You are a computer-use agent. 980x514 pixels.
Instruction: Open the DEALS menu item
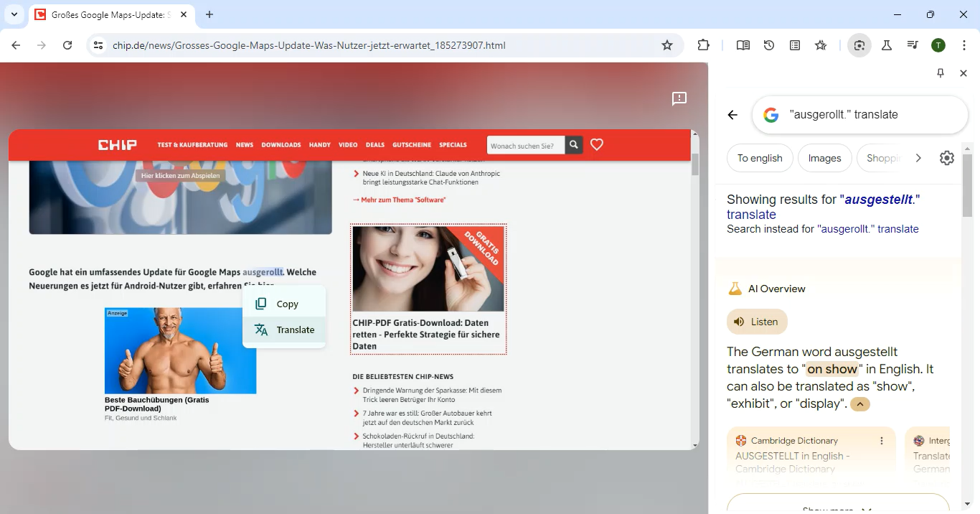375,145
